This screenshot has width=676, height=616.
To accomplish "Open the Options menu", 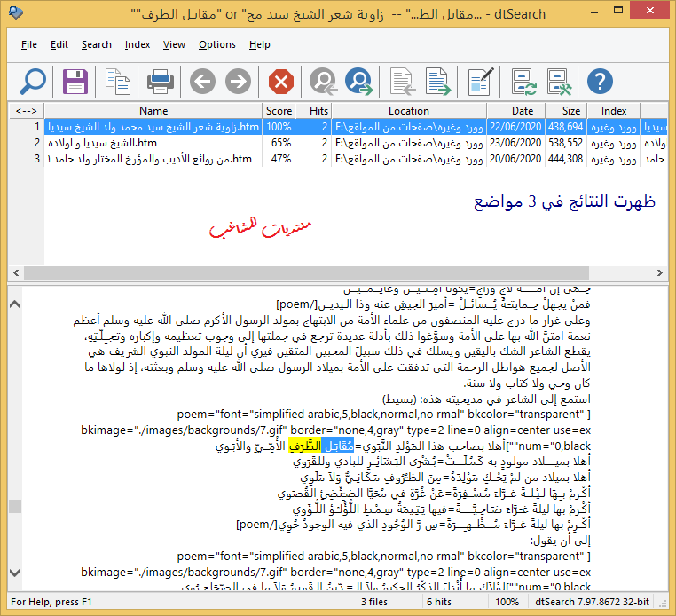I will click(217, 44).
